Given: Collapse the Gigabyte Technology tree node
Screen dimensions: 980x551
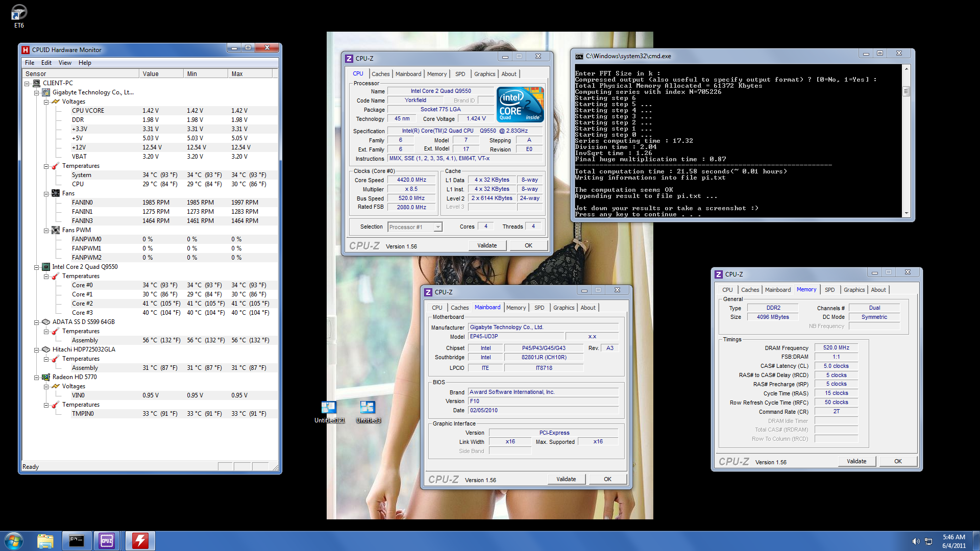Looking at the screenshot, I should point(37,93).
